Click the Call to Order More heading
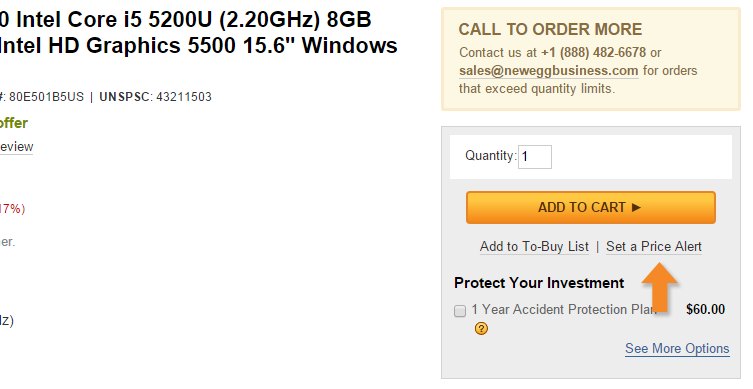Image resolution: width=753 pixels, height=389 pixels. (x=550, y=29)
